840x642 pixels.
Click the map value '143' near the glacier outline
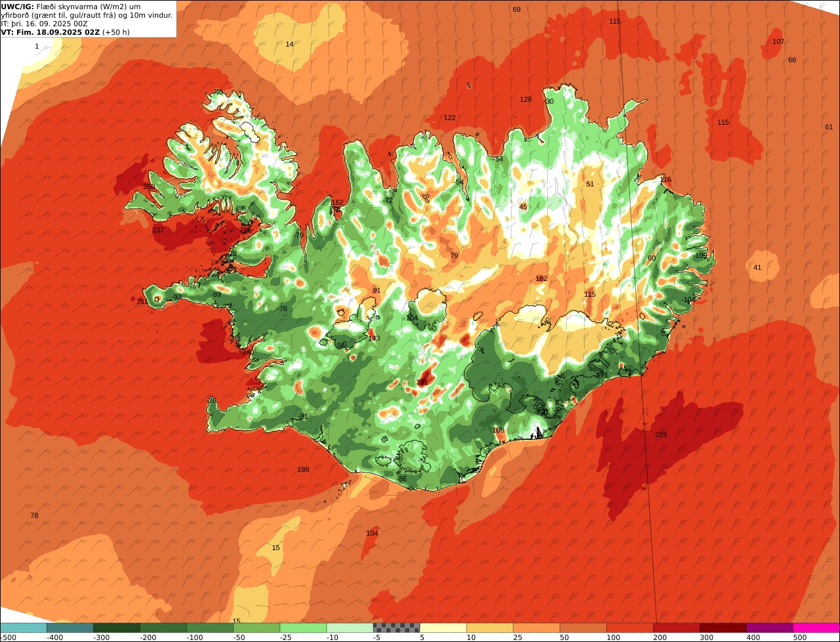tap(374, 339)
